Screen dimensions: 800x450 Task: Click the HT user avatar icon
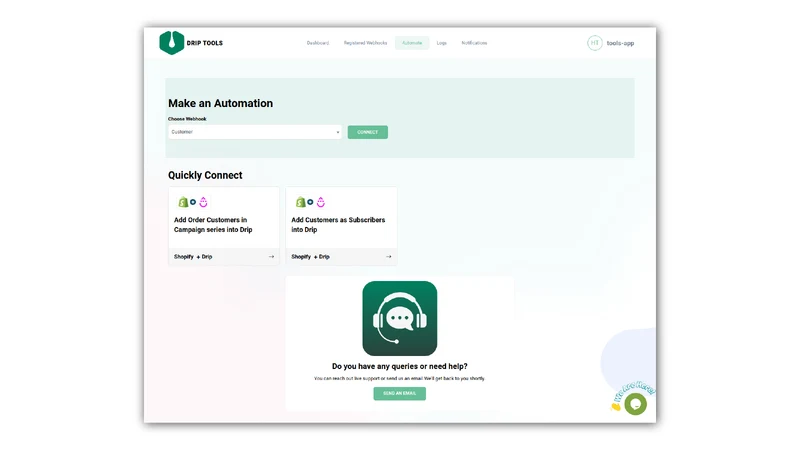coord(594,43)
